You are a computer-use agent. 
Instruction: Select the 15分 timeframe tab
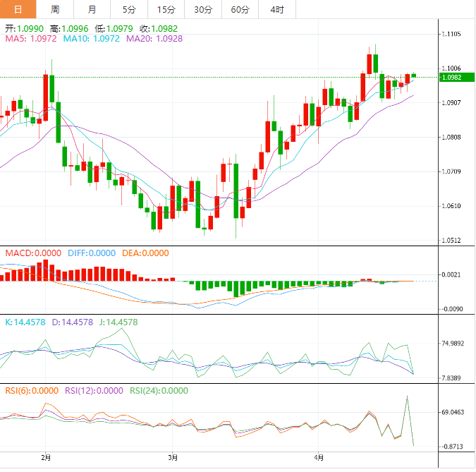(166, 9)
